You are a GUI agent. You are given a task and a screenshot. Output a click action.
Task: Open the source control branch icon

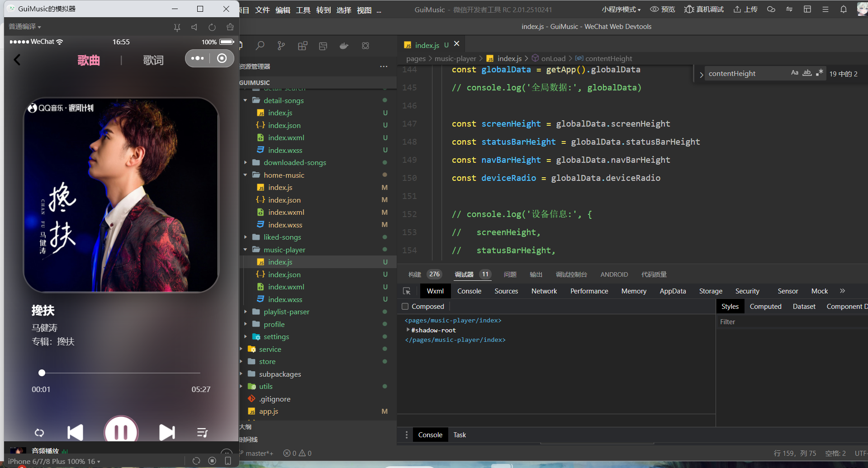(x=281, y=46)
